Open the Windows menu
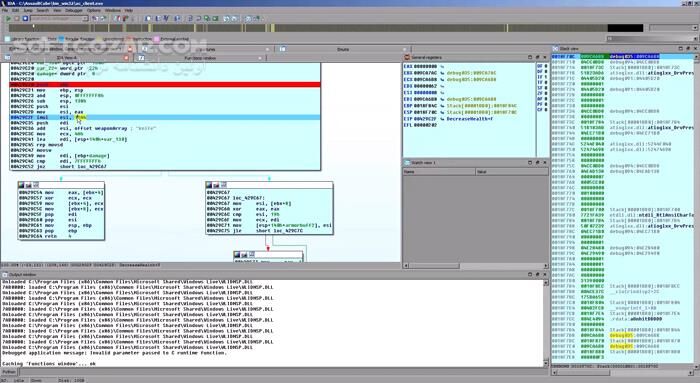This screenshot has width=700, height=383. pos(112,10)
